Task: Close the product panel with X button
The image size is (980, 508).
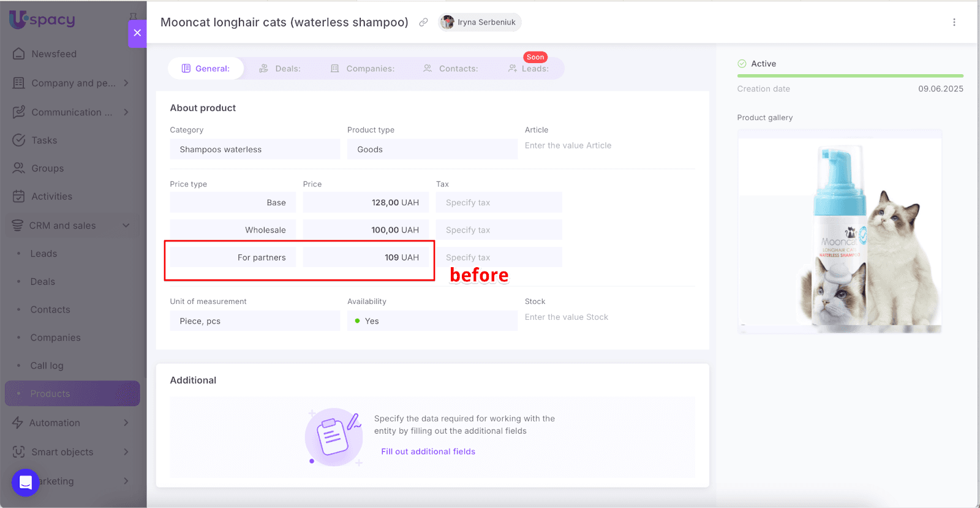Action: click(137, 33)
